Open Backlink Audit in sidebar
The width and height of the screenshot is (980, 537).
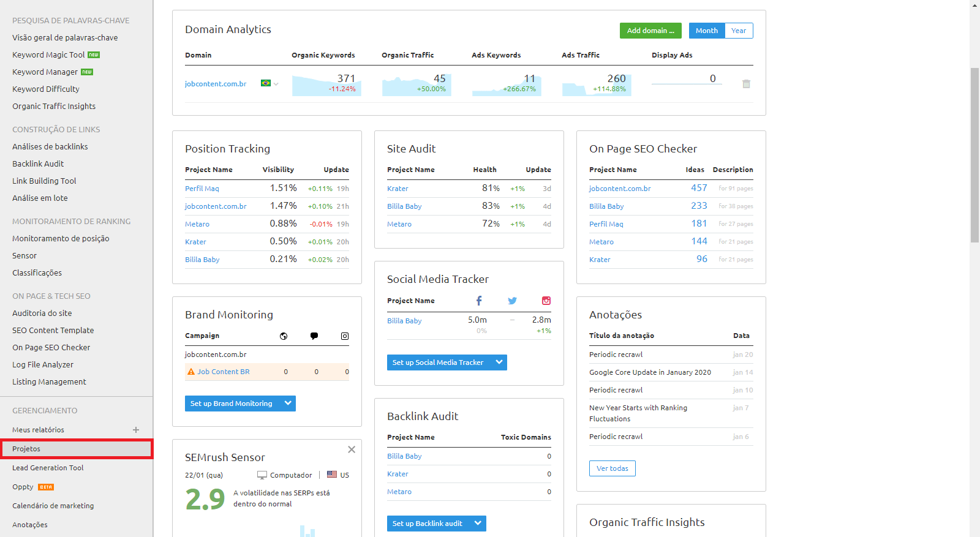[38, 164]
